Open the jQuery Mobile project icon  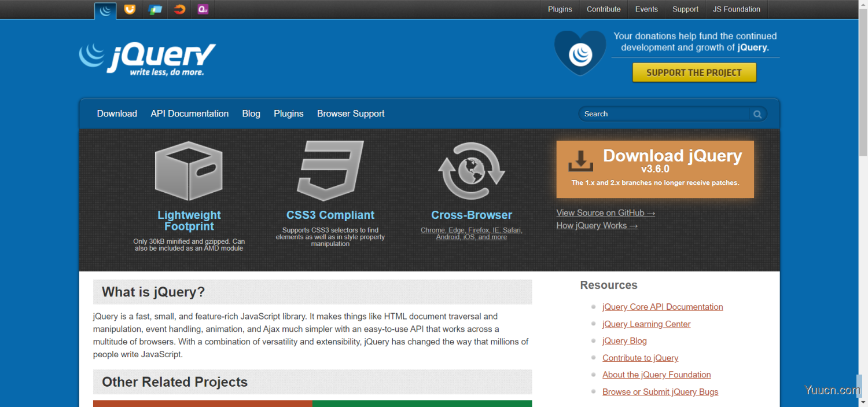155,9
